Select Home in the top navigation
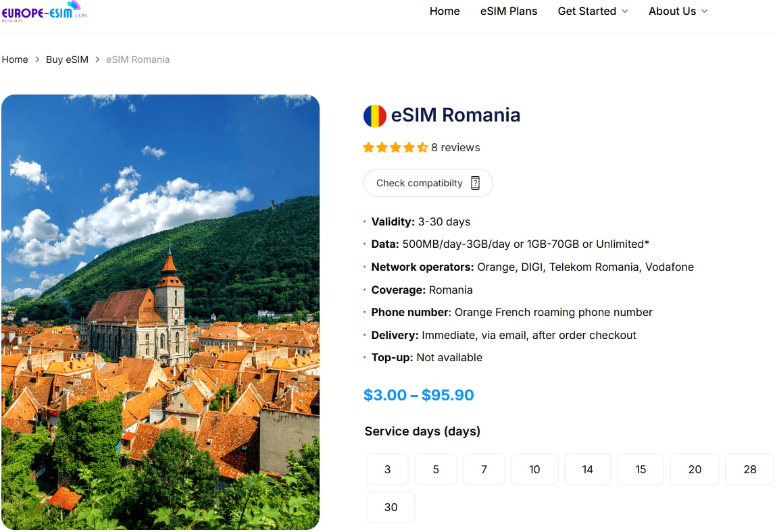The image size is (775, 532). (444, 11)
